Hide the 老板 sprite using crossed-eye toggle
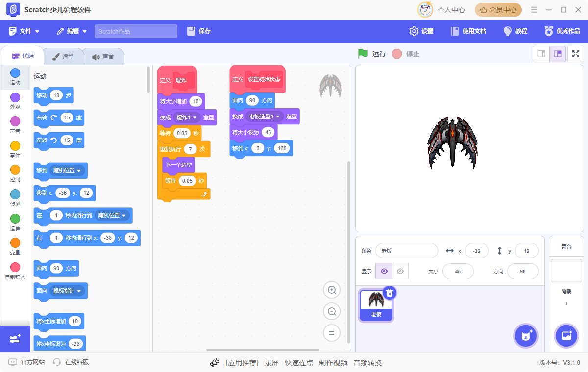Image resolution: width=588 pixels, height=372 pixels. [x=400, y=271]
